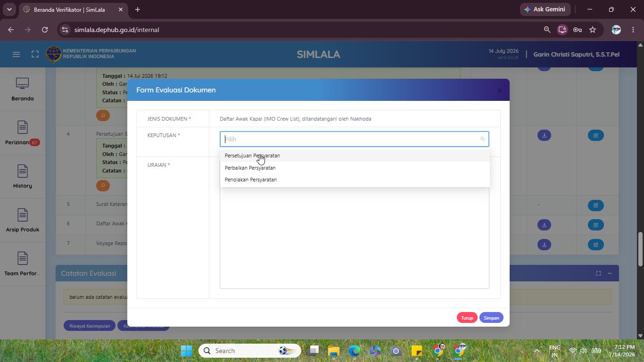Open File Explorer from taskbar

click(x=334, y=351)
